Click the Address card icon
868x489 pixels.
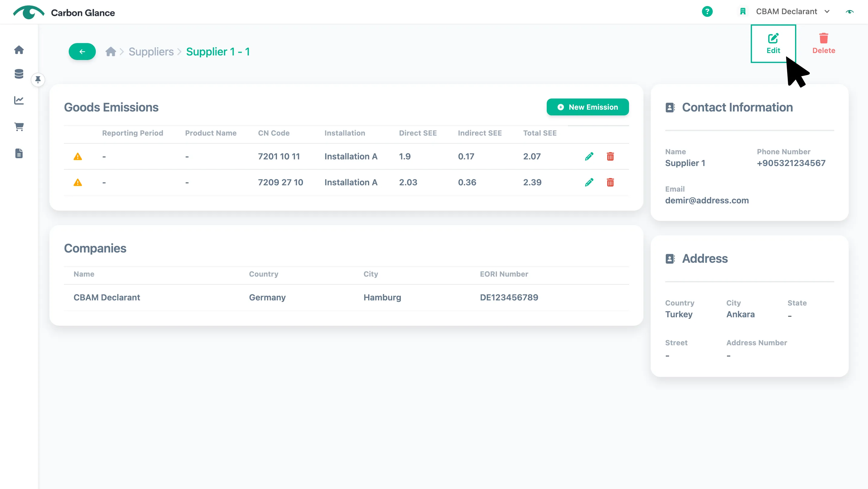tap(670, 259)
